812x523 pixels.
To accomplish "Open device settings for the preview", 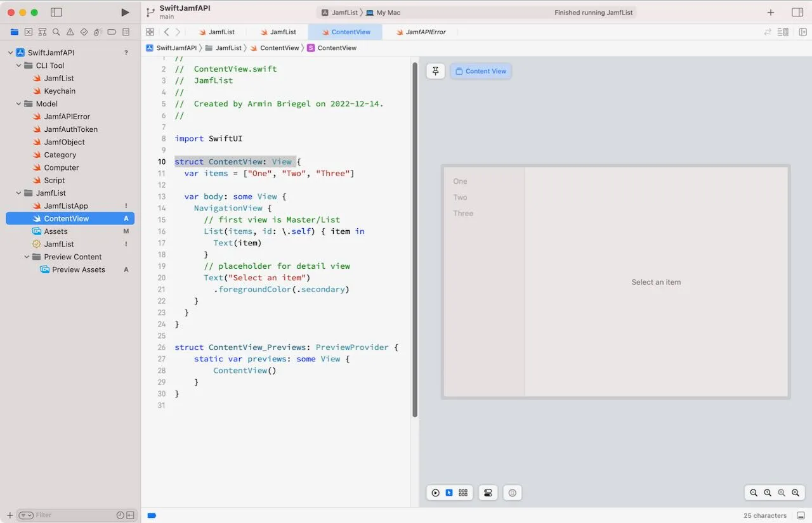I will point(488,493).
